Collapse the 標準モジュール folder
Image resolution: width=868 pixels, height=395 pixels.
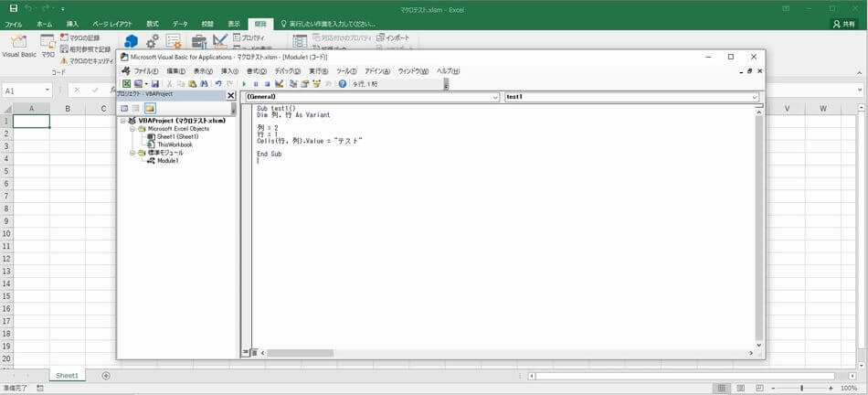pyautogui.click(x=132, y=153)
